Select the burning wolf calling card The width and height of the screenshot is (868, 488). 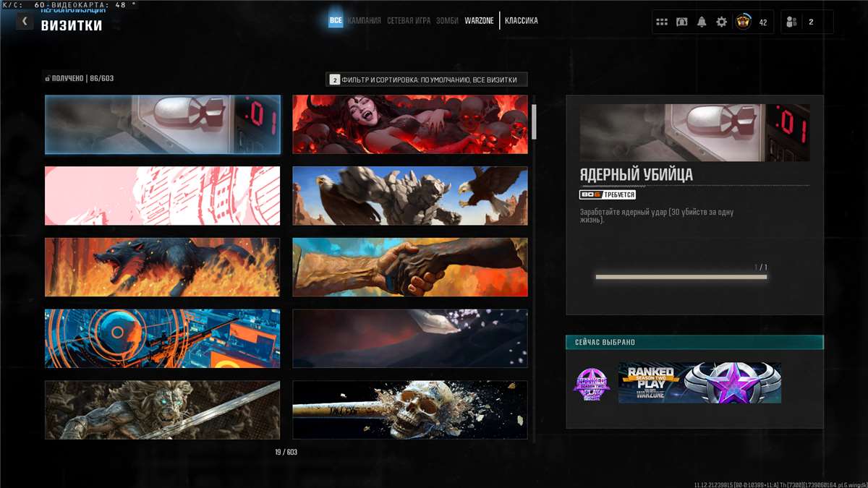[x=163, y=267]
